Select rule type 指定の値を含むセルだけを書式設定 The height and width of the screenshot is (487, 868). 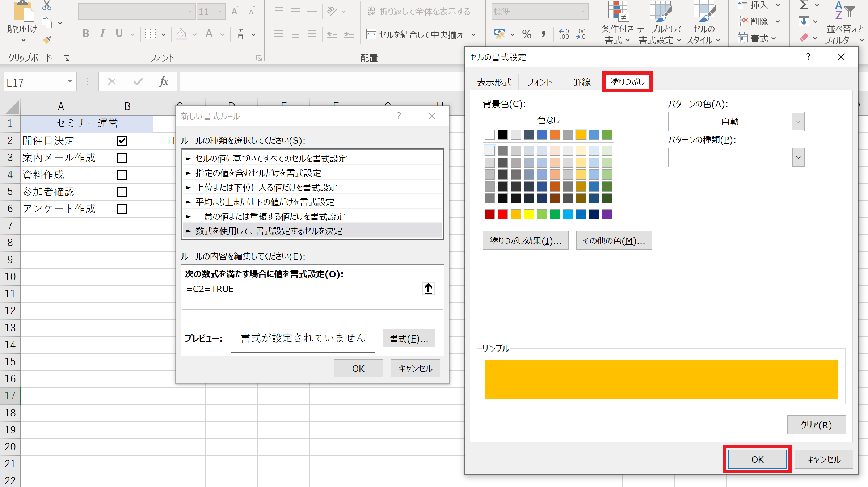312,173
